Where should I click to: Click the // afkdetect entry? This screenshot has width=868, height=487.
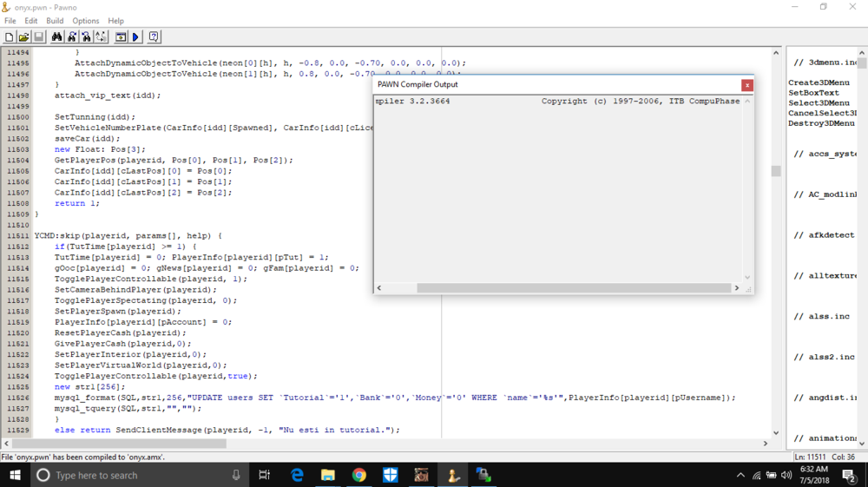[825, 235]
